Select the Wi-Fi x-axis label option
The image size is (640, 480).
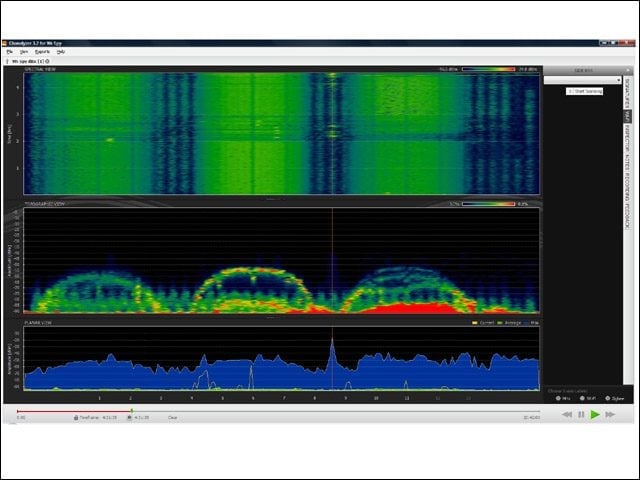(x=588, y=398)
